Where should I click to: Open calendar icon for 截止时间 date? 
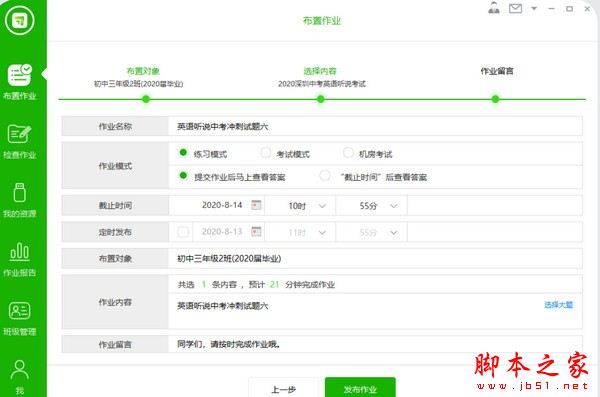pyautogui.click(x=256, y=205)
